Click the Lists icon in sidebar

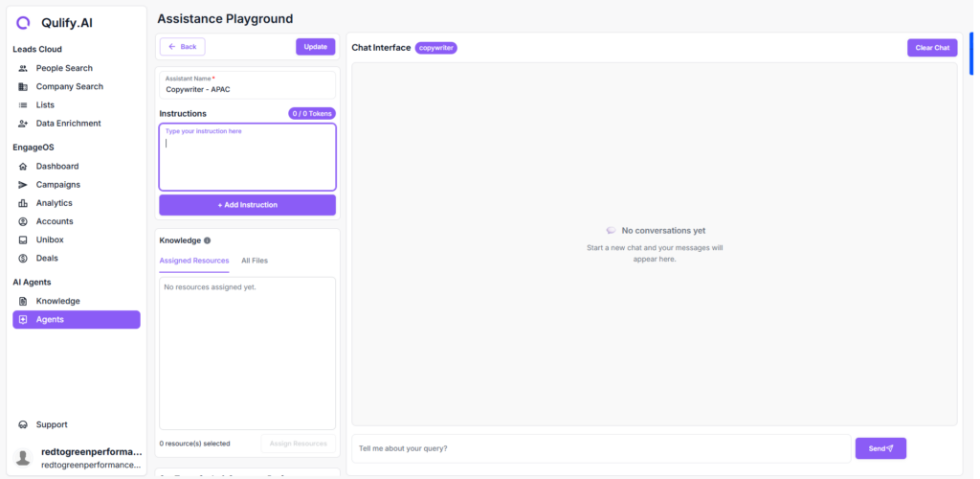click(23, 105)
